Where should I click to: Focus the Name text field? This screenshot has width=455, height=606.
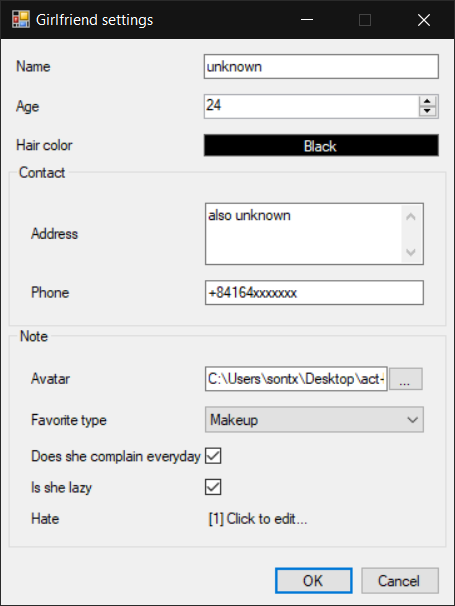tap(321, 66)
